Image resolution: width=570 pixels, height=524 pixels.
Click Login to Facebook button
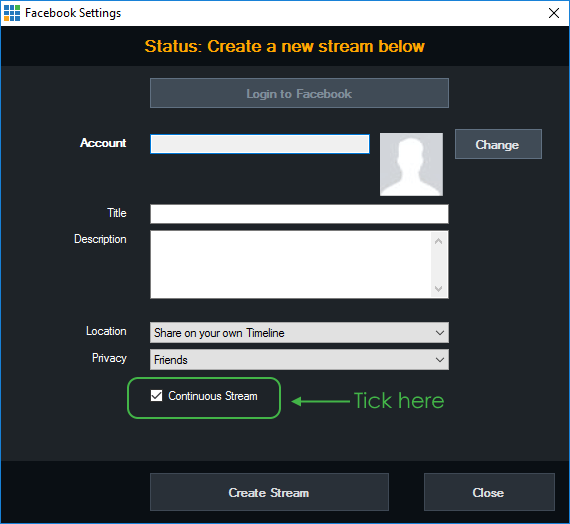(x=299, y=93)
